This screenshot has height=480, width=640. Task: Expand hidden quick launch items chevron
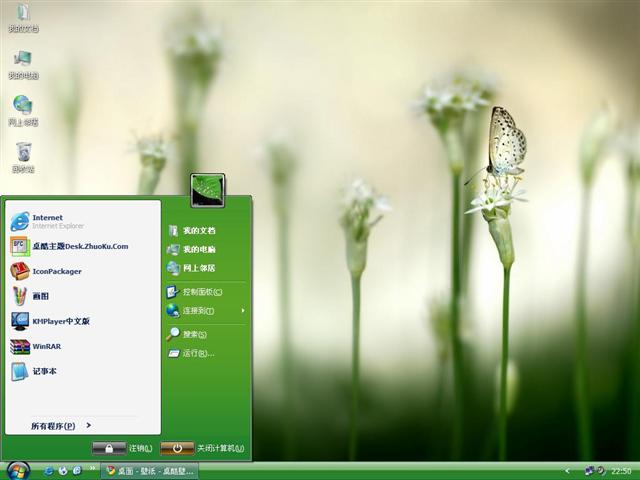point(93,468)
